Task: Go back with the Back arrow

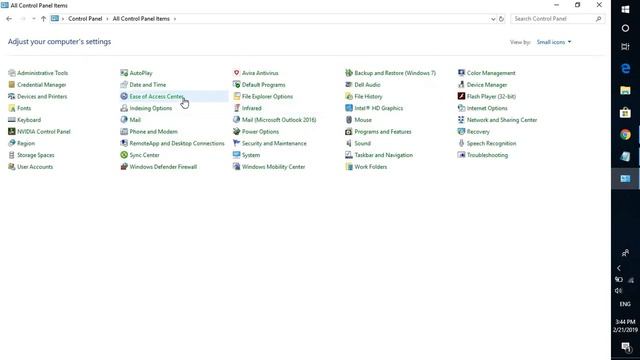Action: point(9,19)
